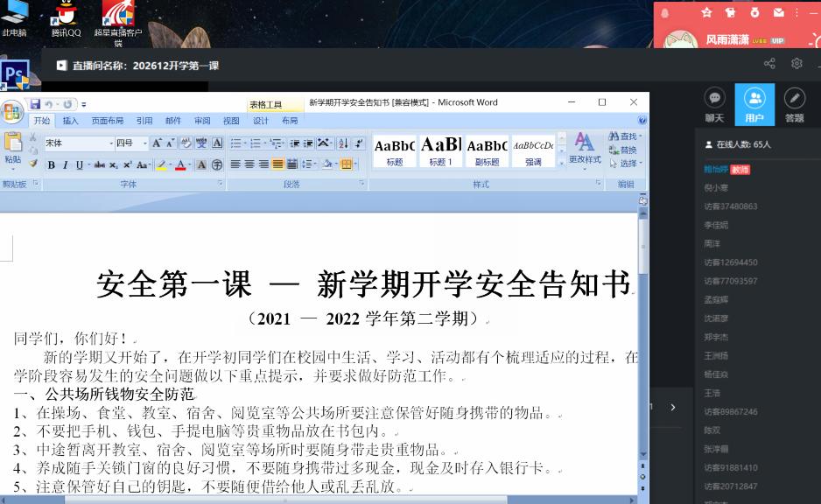The width and height of the screenshot is (821, 504).
Task: Click the envelope icon in the red title bar
Action: pyautogui.click(x=779, y=13)
